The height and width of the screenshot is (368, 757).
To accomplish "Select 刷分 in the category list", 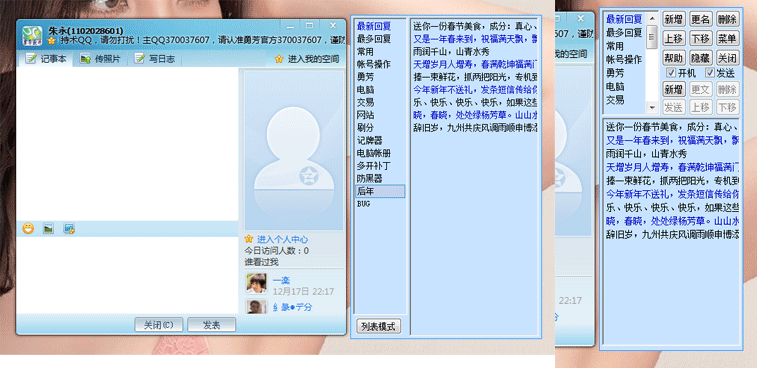I will point(365,127).
